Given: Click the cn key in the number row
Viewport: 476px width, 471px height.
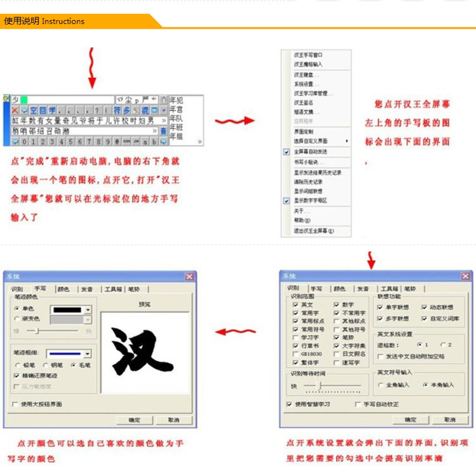Looking at the screenshot, I should click(x=136, y=142).
